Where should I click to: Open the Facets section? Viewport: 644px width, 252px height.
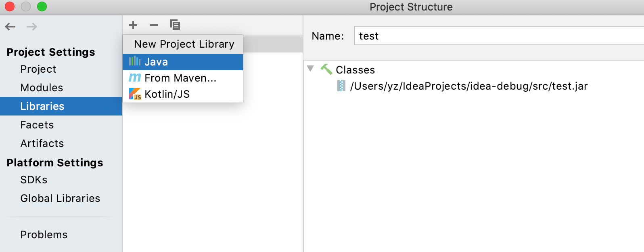tap(37, 125)
